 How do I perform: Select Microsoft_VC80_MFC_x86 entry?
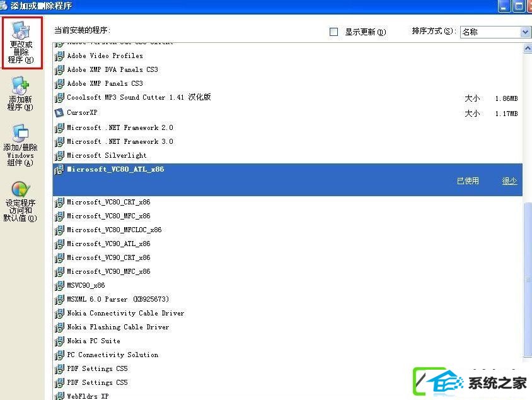coord(108,216)
